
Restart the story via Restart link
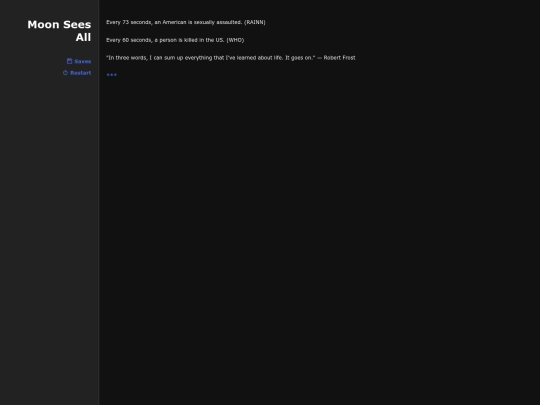77,73
